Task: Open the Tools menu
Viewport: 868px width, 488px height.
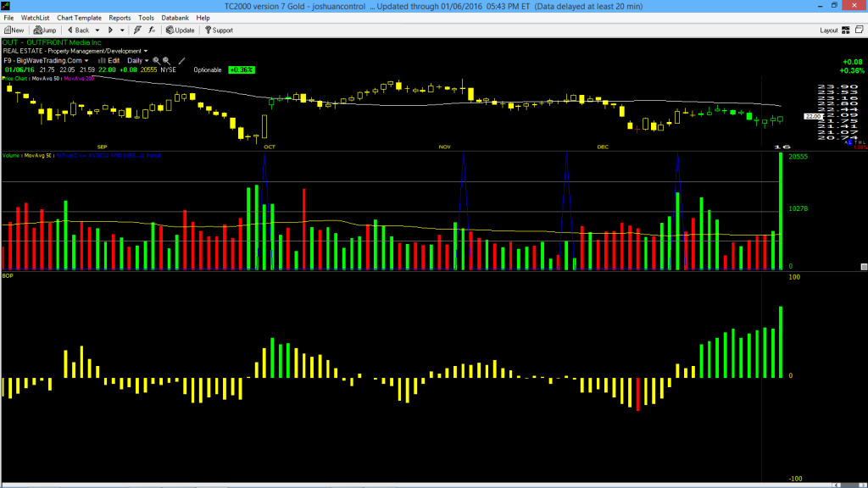Action: click(146, 18)
